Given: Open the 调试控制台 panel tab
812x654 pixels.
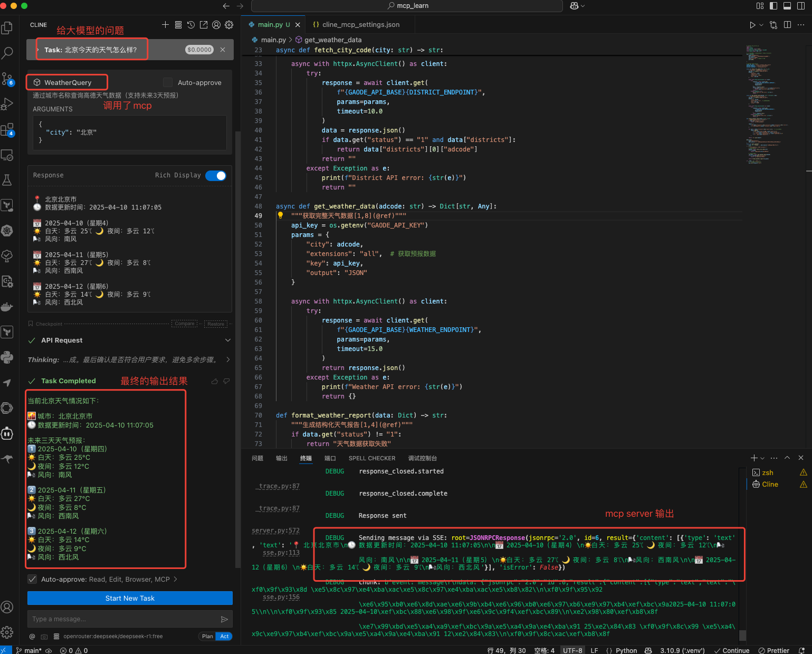Looking at the screenshot, I should pyautogui.click(x=423, y=458).
